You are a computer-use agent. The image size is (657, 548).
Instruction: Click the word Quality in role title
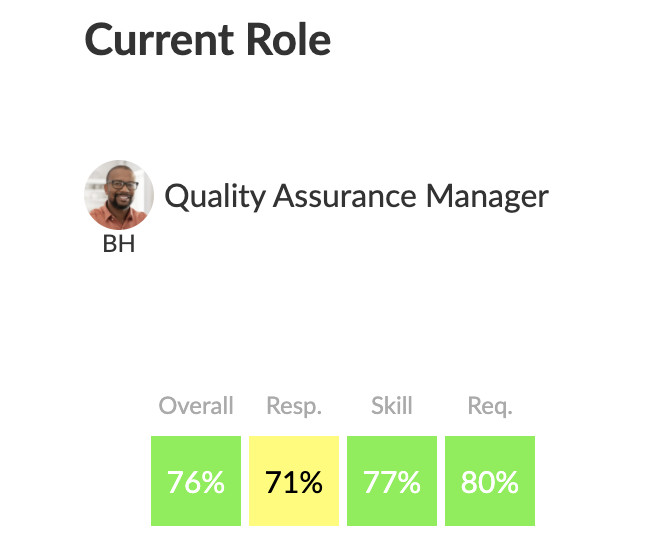click(x=215, y=197)
